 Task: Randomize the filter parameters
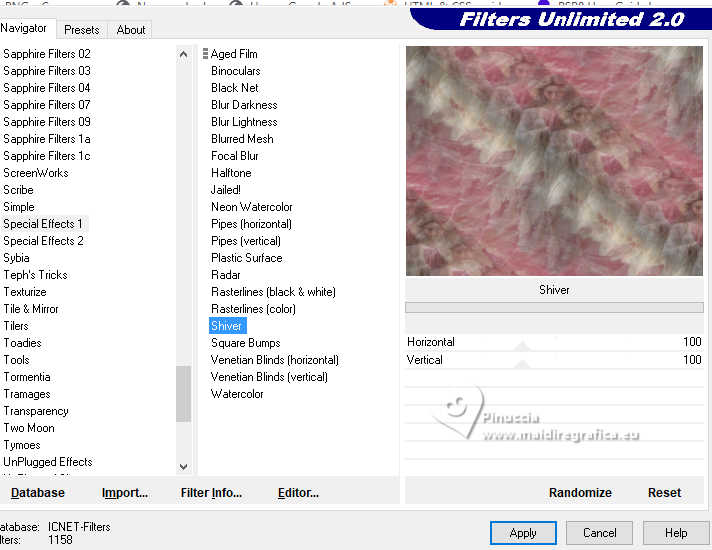coord(580,493)
